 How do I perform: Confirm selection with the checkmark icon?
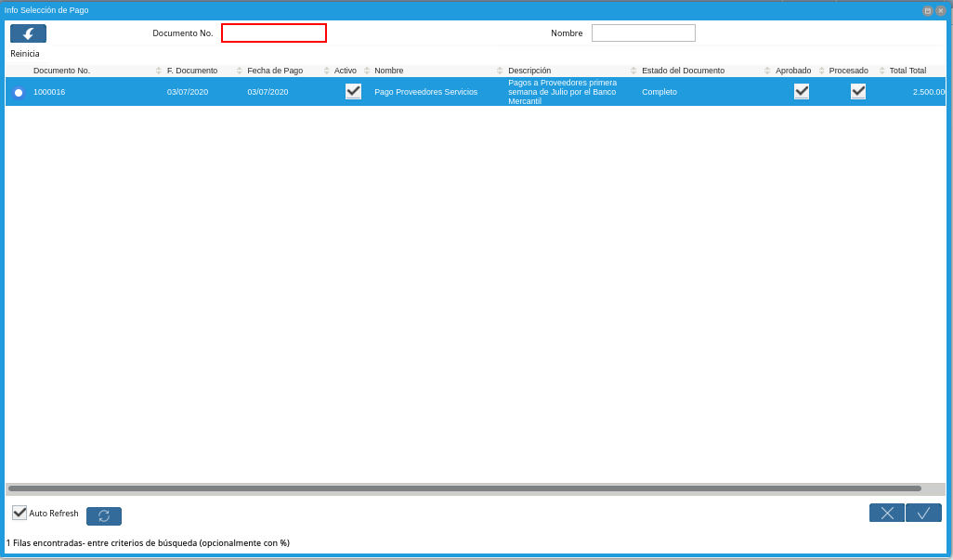(923, 513)
